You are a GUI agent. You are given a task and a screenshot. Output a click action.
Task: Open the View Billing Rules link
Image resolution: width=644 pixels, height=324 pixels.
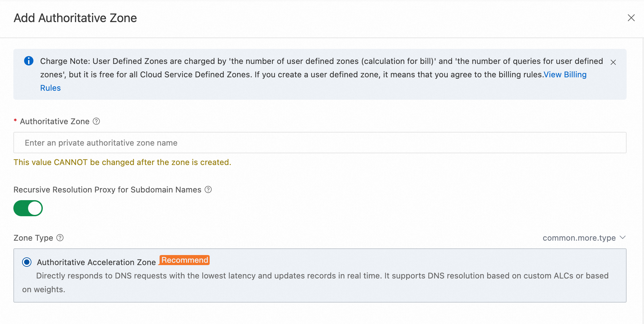[x=565, y=75]
